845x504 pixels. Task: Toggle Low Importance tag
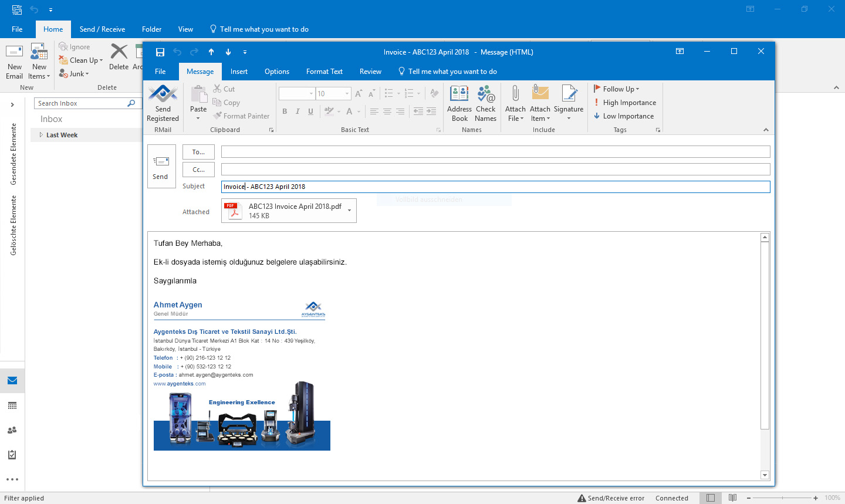click(x=624, y=116)
